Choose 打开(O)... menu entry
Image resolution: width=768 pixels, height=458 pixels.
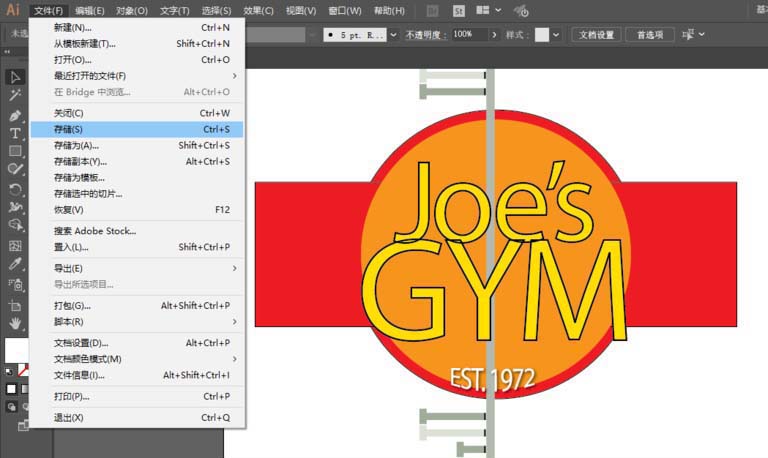[137, 60]
